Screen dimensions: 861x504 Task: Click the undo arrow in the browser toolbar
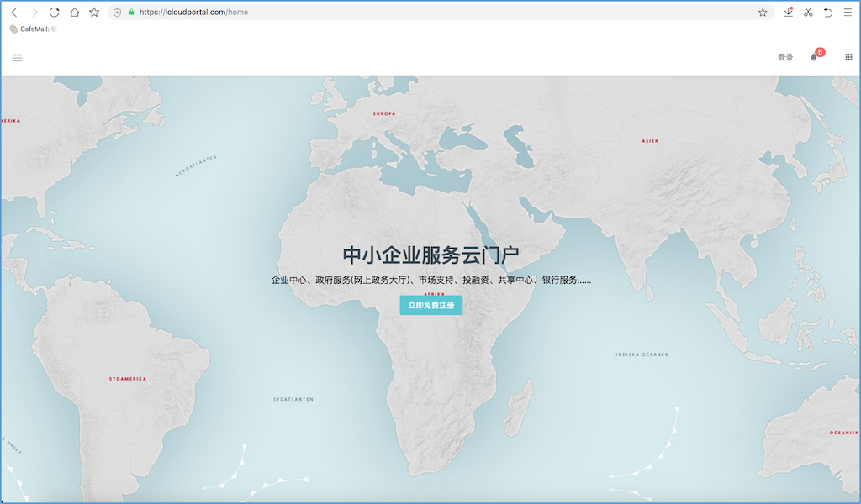click(x=828, y=12)
